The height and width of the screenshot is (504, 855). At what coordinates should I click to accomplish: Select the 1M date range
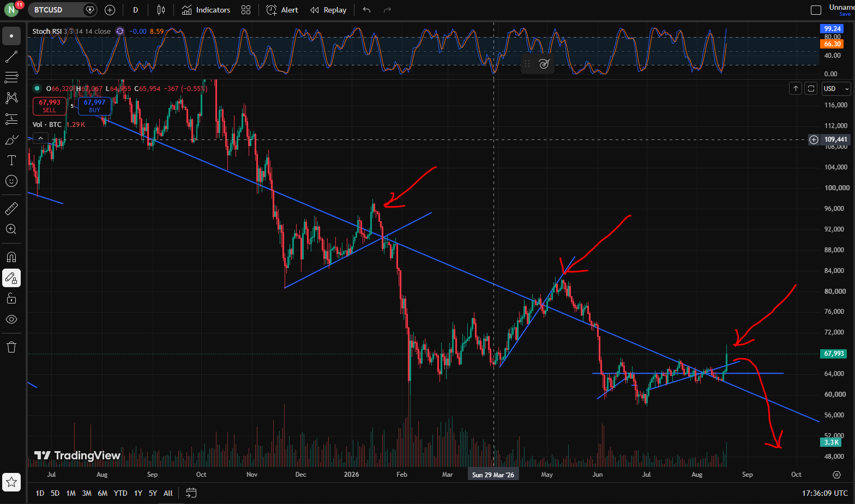pyautogui.click(x=71, y=493)
